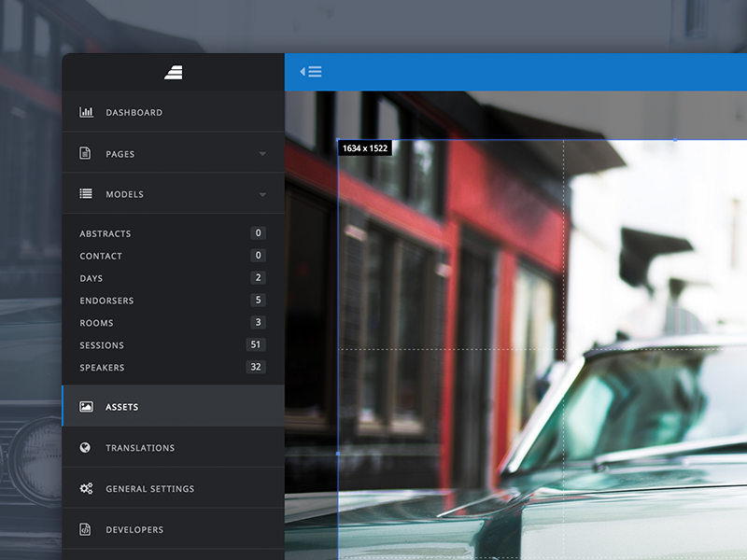The height and width of the screenshot is (560, 747).
Task: Click the Models list icon
Action: (x=86, y=194)
